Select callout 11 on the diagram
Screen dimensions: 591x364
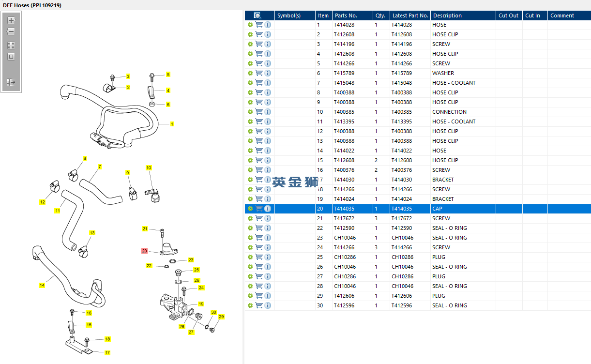57,211
